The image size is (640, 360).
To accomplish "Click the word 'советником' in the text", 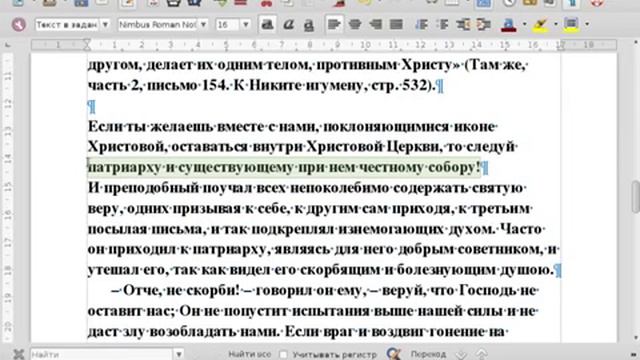I will point(500,249).
